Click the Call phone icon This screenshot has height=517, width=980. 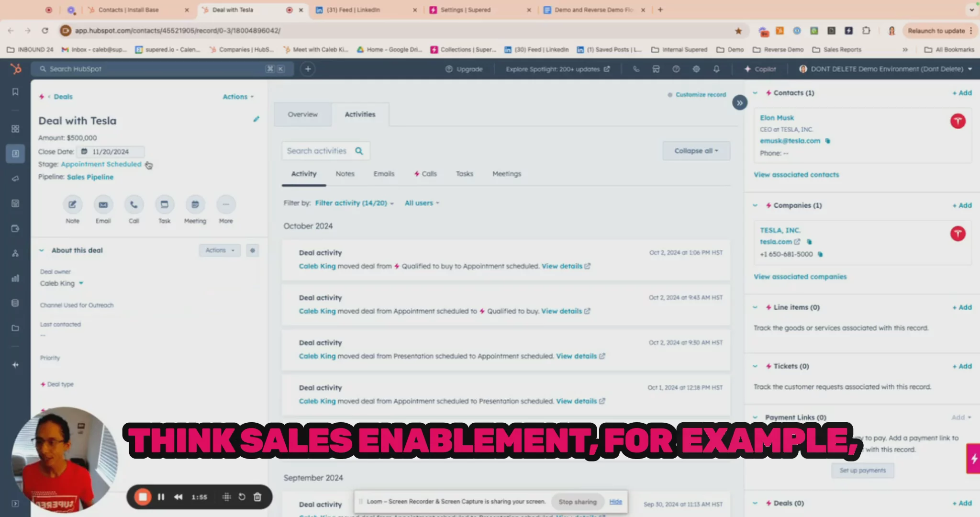point(134,205)
